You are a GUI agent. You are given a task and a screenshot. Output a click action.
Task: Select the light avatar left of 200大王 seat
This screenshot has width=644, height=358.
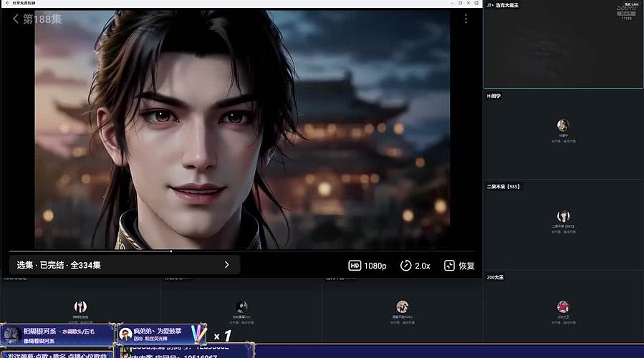402,306
